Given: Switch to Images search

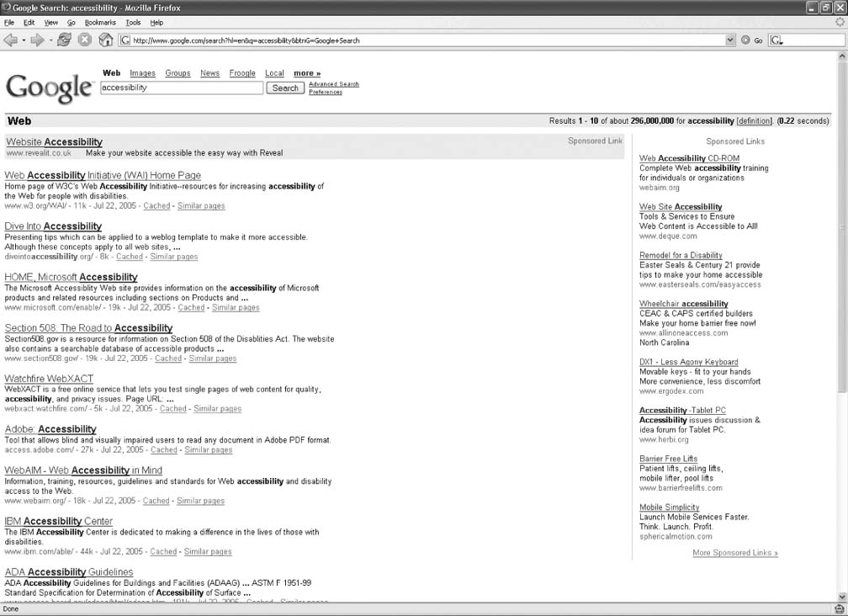Looking at the screenshot, I should [x=142, y=73].
